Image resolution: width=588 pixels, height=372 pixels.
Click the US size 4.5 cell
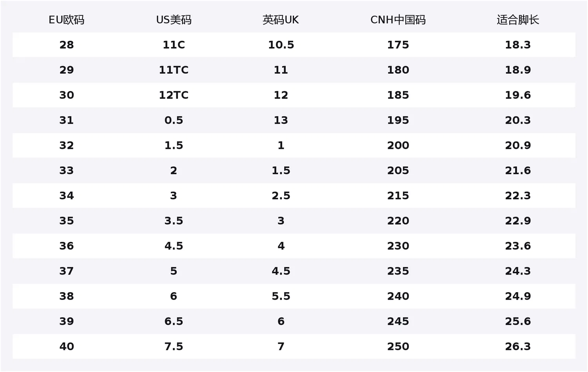[x=174, y=246]
